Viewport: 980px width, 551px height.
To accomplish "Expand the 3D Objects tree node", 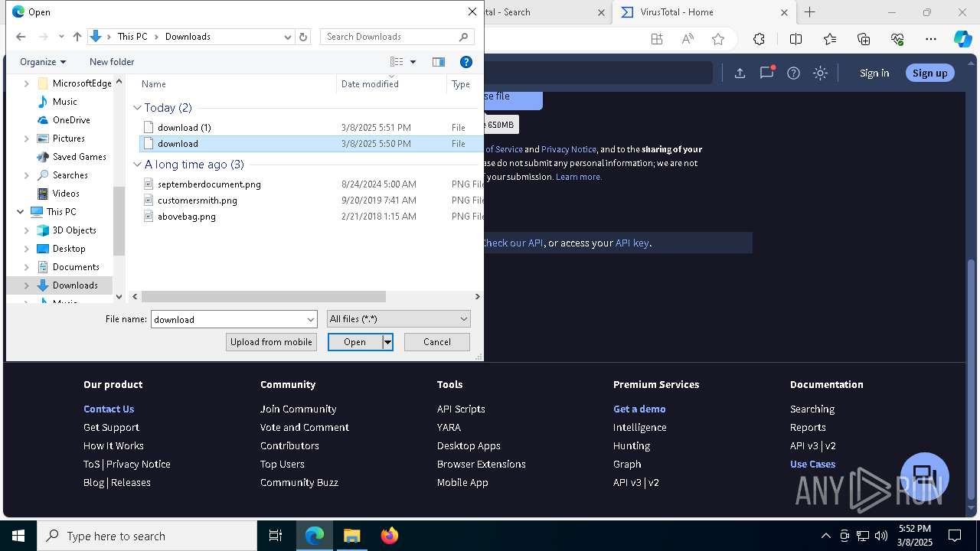I will (x=27, y=230).
